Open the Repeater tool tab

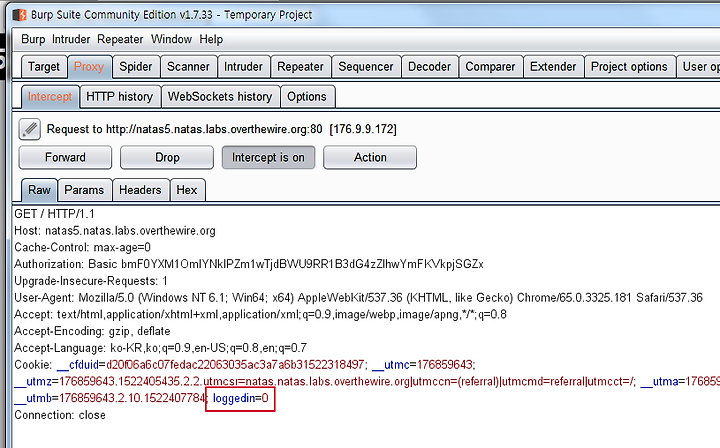tap(301, 67)
